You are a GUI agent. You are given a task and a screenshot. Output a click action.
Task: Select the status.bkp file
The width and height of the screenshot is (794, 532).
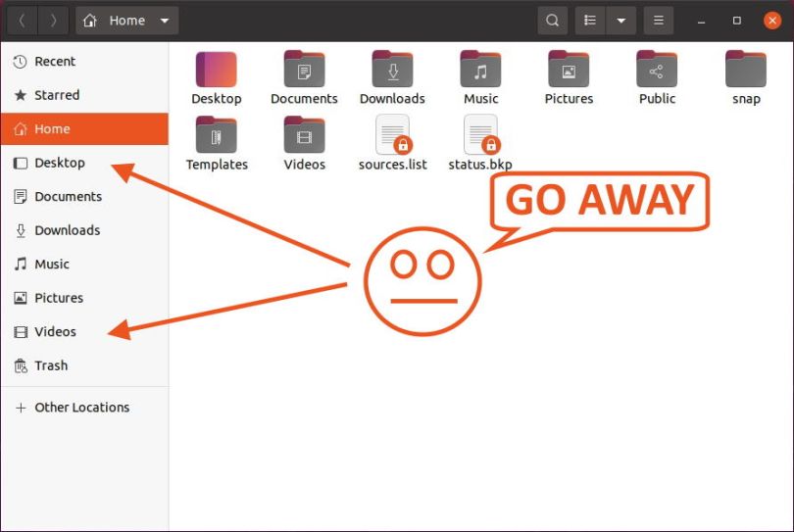[x=480, y=136]
